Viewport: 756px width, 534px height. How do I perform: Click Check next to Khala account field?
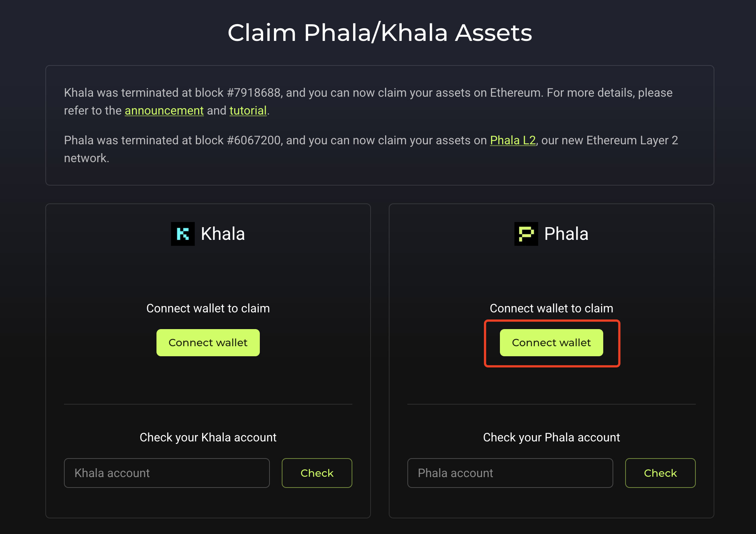click(317, 473)
